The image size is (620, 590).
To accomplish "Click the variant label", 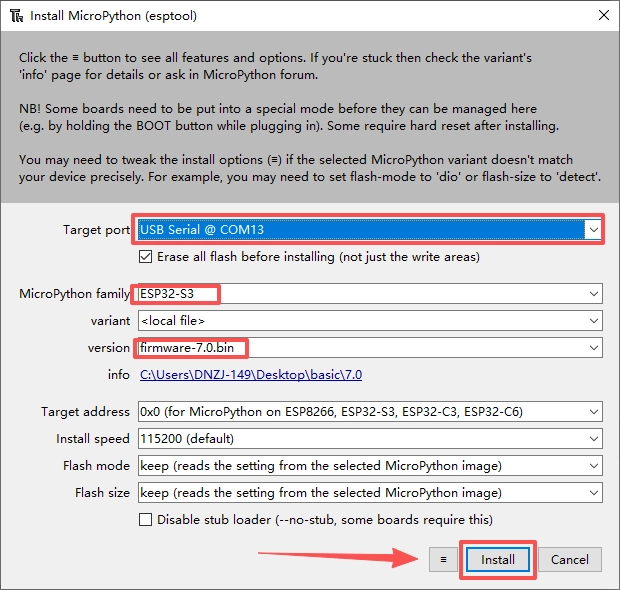I will click(110, 321).
